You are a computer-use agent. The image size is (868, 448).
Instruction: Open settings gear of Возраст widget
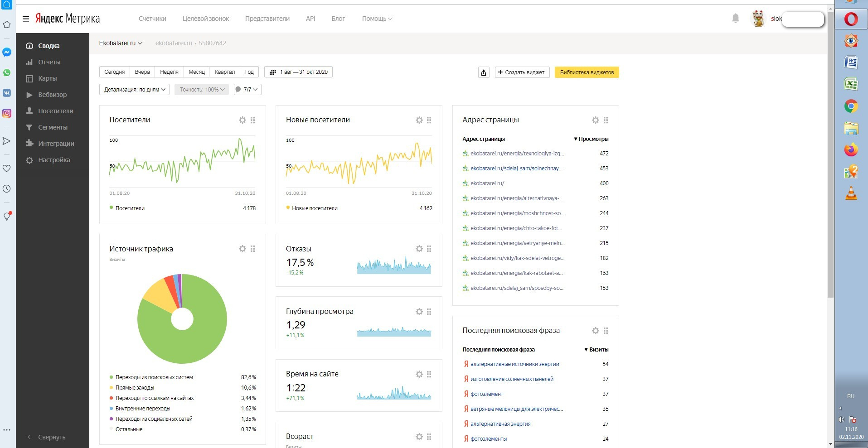pos(419,437)
